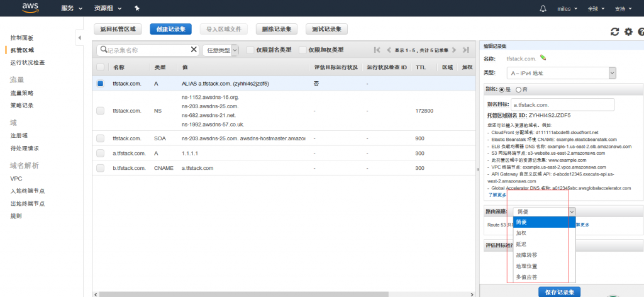Click 测试记录集 button
Image resolution: width=644 pixels, height=297 pixels.
[327, 29]
